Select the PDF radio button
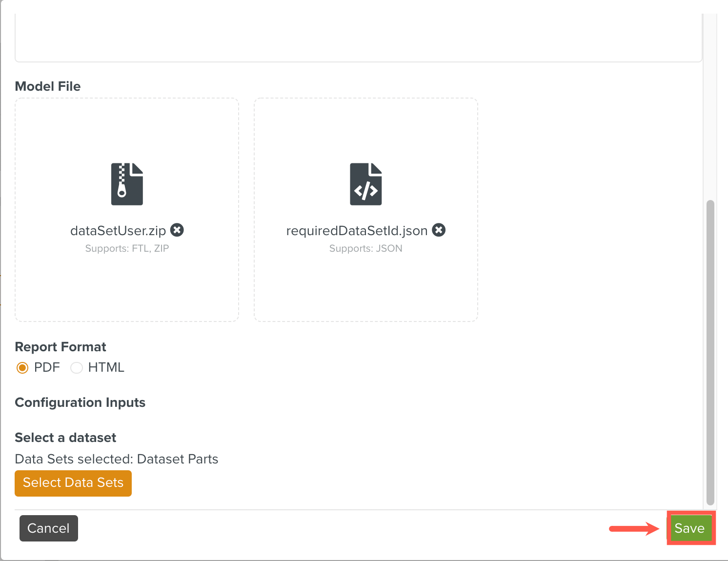The image size is (728, 561). click(22, 368)
